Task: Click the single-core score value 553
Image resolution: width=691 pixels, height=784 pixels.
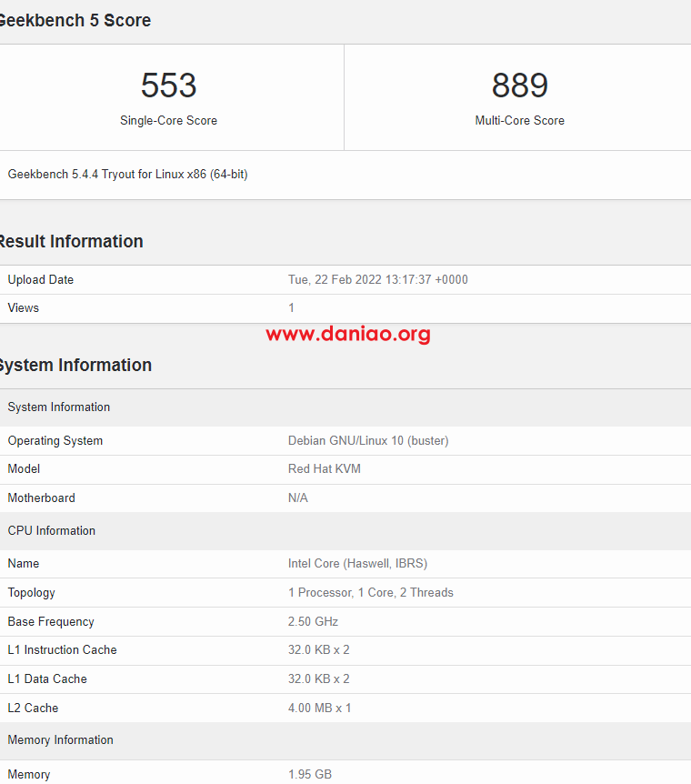Action: (x=168, y=85)
